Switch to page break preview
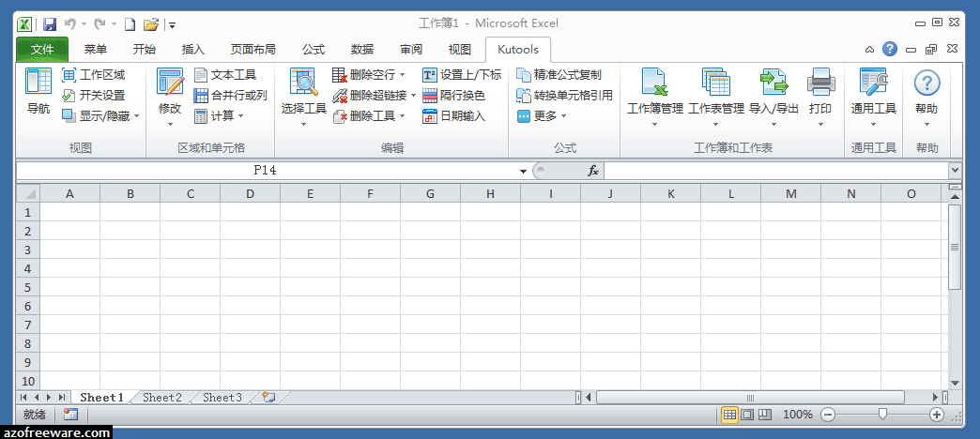Image resolution: width=980 pixels, height=439 pixels. pyautogui.click(x=765, y=415)
